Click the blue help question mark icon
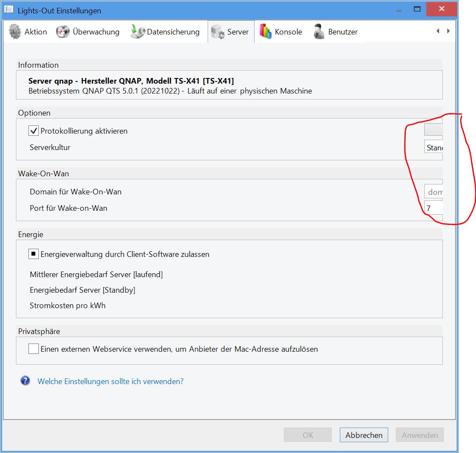 point(25,381)
